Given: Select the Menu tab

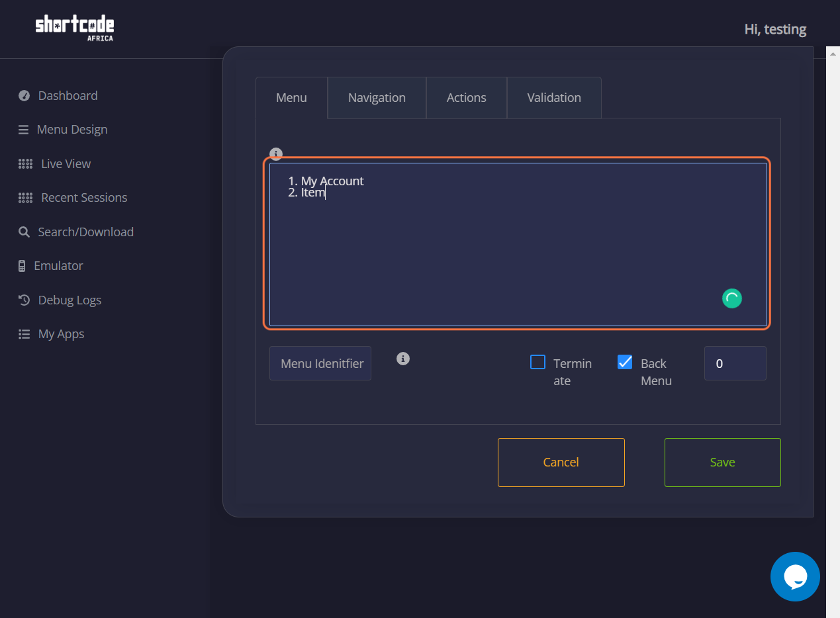Looking at the screenshot, I should pyautogui.click(x=291, y=98).
